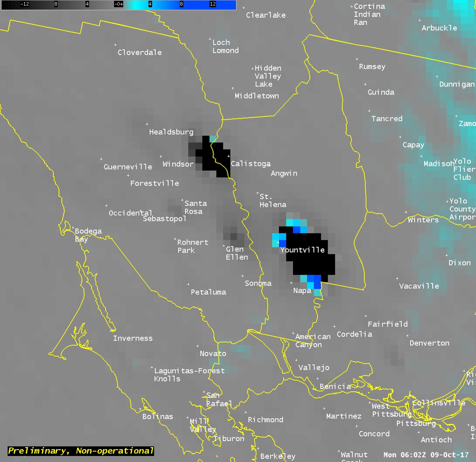
Task: Select the Berkeley label at bottom
Action: pyautogui.click(x=278, y=456)
